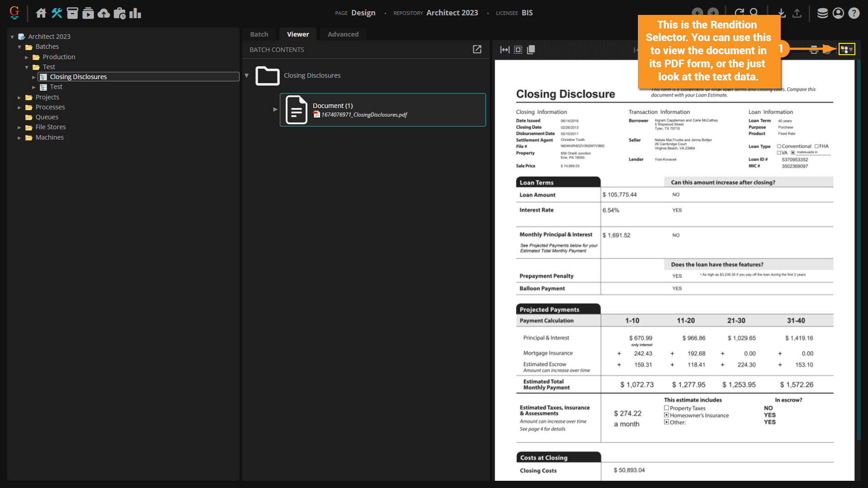Select the Machines tree item

point(49,137)
